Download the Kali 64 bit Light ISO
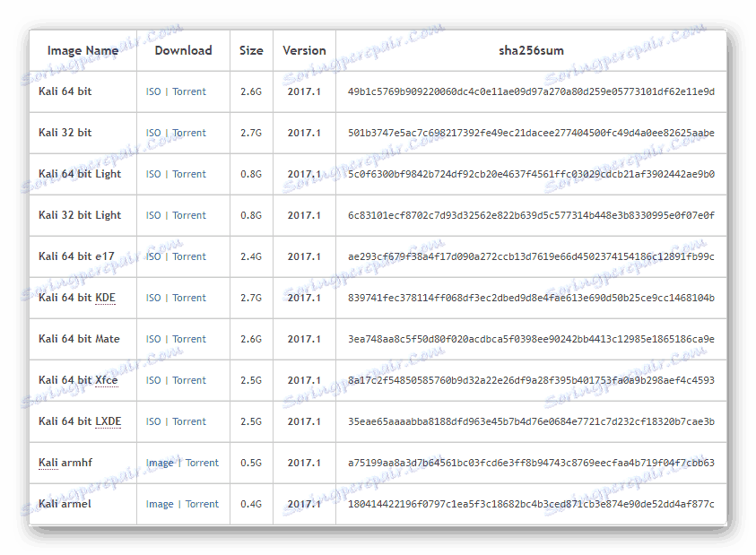 pyautogui.click(x=153, y=174)
